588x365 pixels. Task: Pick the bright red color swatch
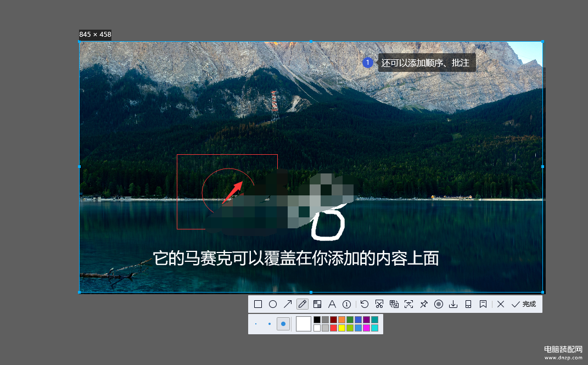pyautogui.click(x=333, y=328)
